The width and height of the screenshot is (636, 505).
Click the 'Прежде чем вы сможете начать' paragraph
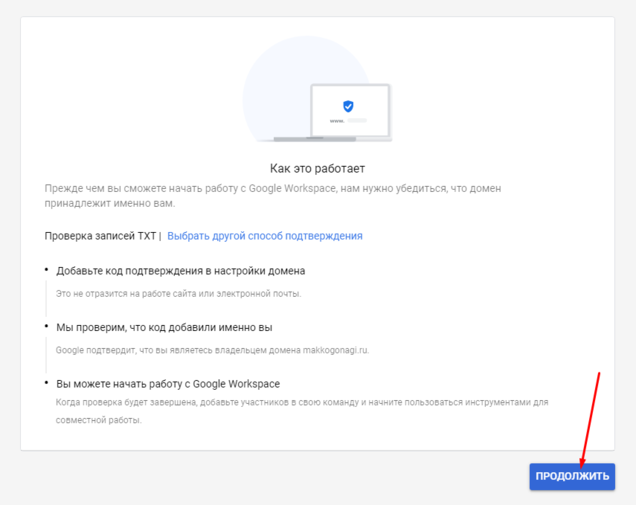273,196
